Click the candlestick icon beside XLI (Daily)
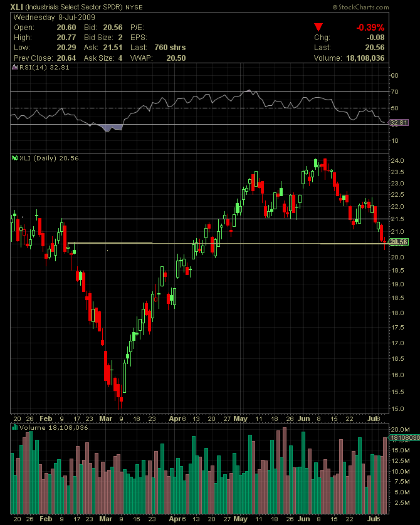 tap(15, 158)
